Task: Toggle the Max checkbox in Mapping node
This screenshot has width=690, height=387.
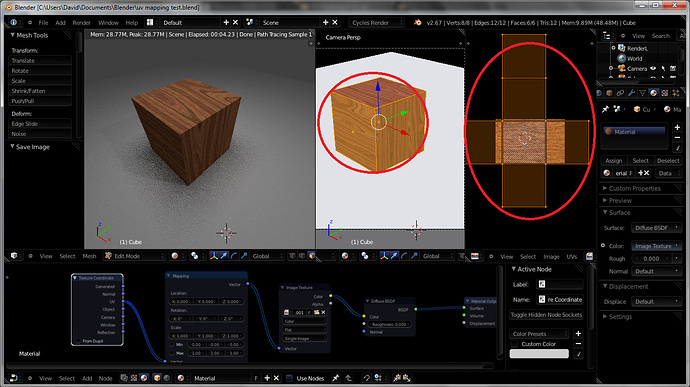Action: tap(172, 353)
